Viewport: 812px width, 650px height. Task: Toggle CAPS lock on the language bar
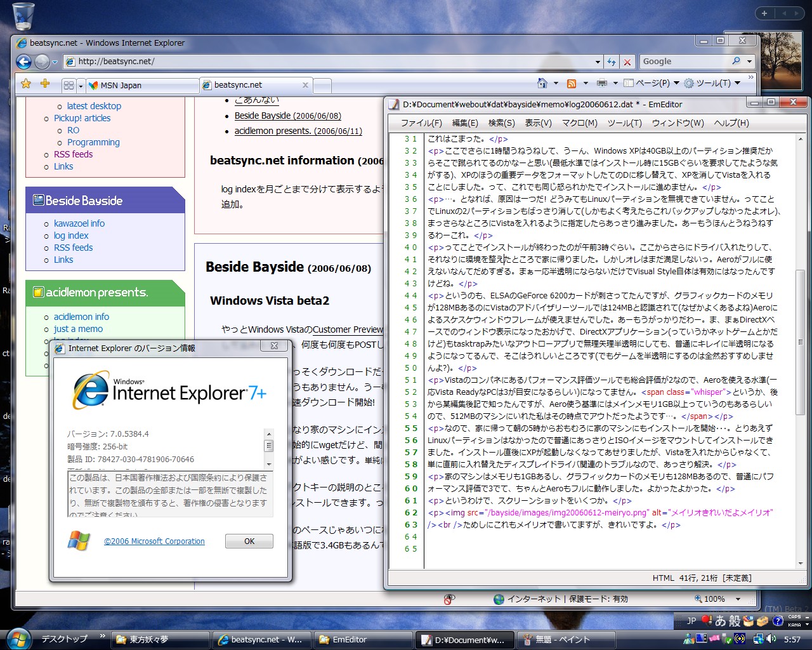(794, 617)
